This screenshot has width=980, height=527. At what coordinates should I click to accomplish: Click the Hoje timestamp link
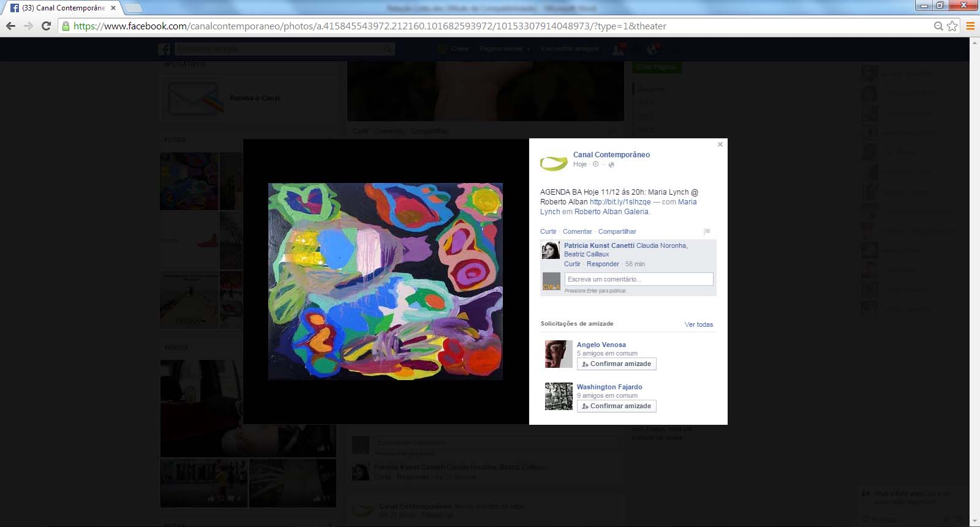click(x=580, y=164)
